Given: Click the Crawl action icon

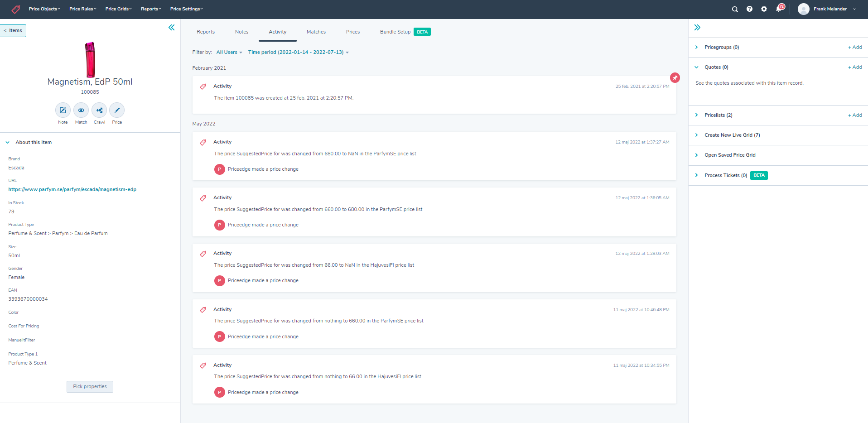Looking at the screenshot, I should coord(99,110).
